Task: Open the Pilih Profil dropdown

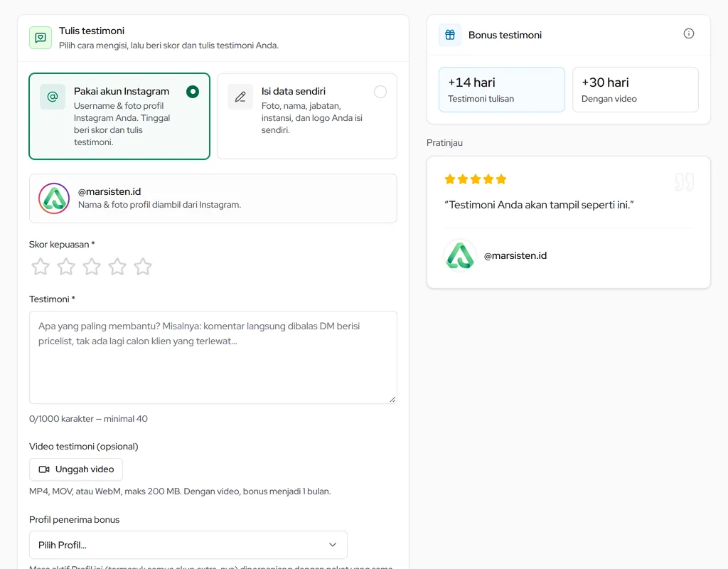Action: click(x=188, y=545)
